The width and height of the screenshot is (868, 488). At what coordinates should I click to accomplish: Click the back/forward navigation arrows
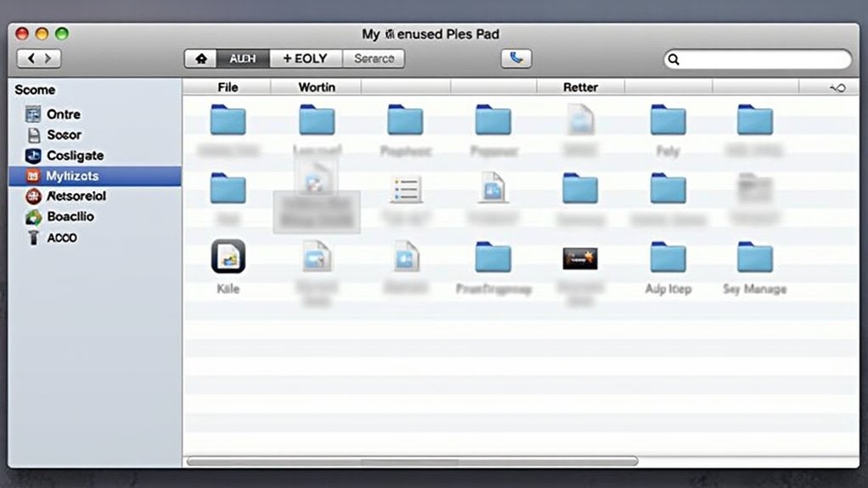(x=39, y=59)
